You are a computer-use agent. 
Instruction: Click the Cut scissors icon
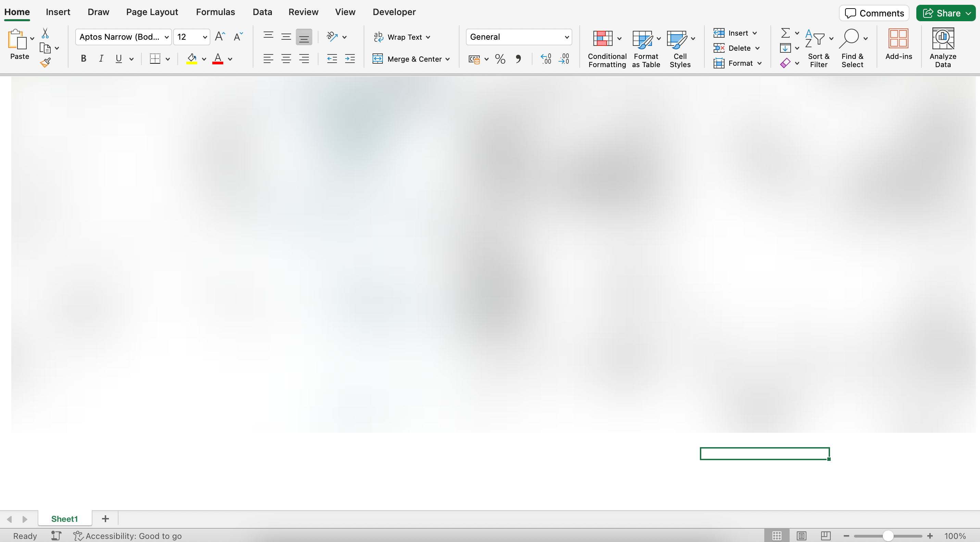click(x=45, y=34)
